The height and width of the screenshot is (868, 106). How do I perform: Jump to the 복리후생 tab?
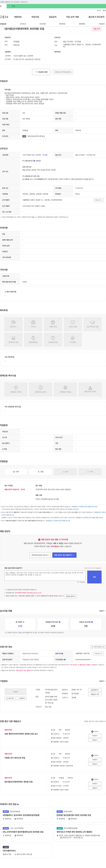point(62,24)
